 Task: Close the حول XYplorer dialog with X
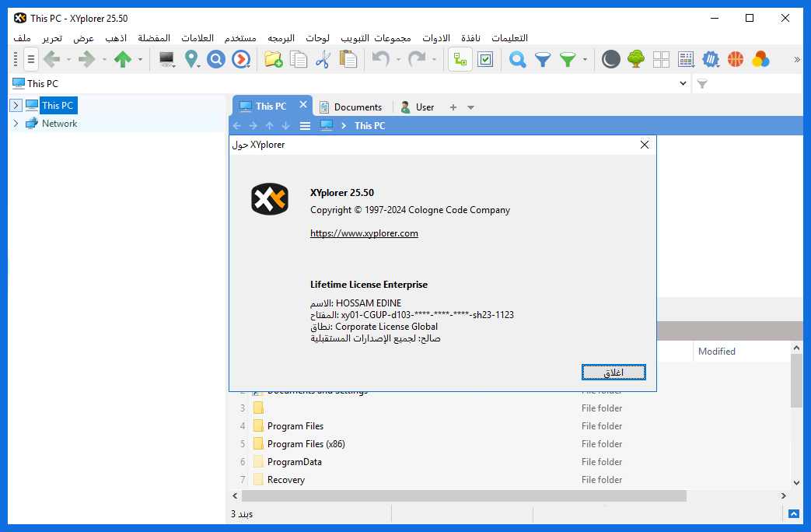click(x=645, y=145)
